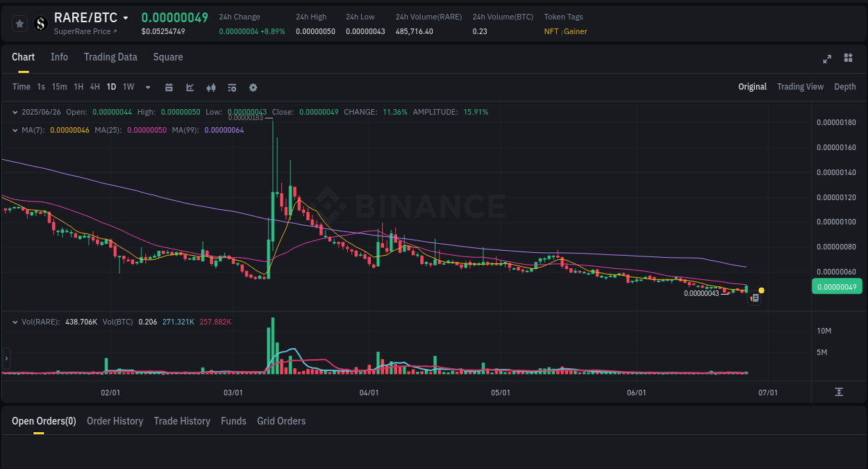Switch chart to Trading View mode
The image size is (868, 469).
coord(800,87)
